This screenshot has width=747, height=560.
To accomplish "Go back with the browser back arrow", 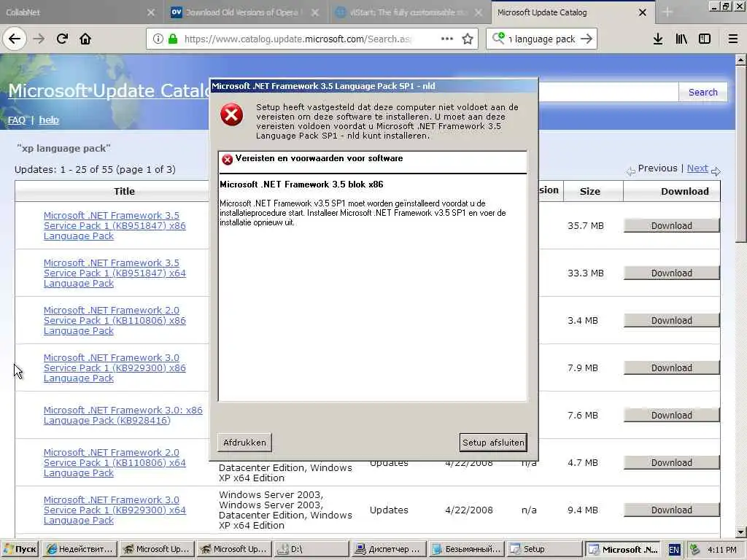I will (x=15, y=39).
